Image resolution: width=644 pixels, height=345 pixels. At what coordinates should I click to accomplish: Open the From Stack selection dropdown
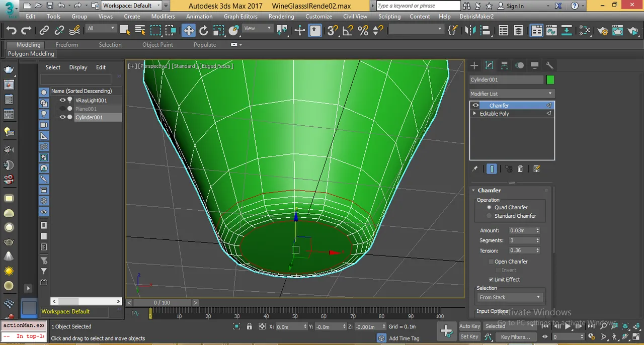[510, 297]
